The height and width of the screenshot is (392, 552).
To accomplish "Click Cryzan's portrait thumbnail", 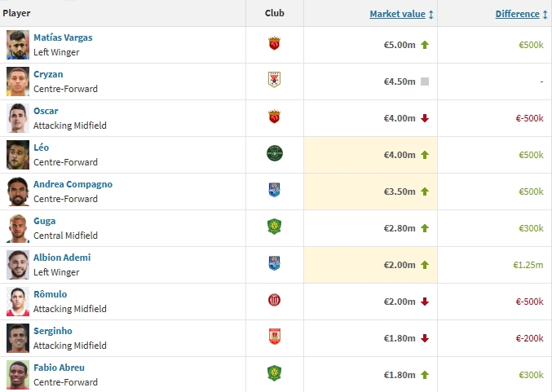I will (x=17, y=81).
